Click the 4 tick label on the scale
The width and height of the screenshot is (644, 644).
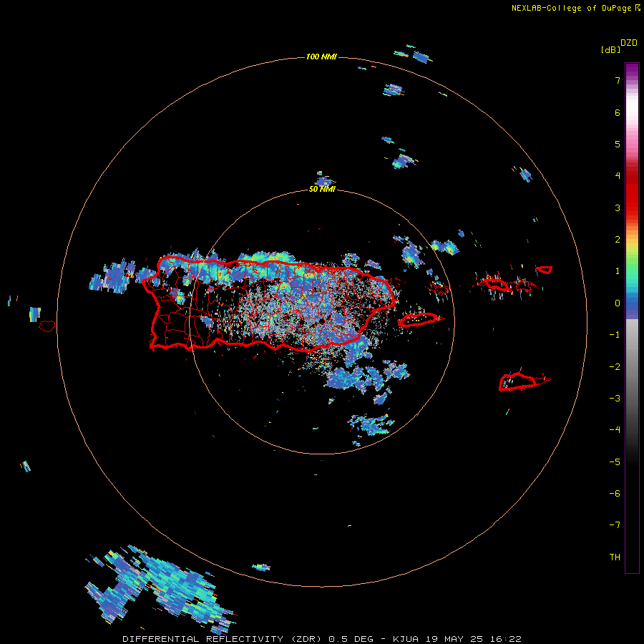point(618,176)
